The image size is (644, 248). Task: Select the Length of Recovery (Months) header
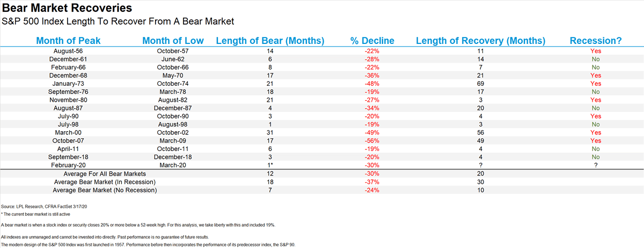click(x=480, y=41)
